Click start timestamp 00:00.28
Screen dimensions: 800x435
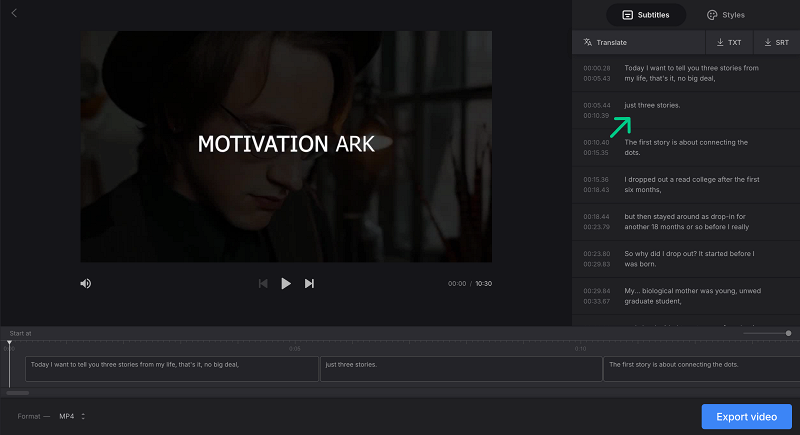pos(596,68)
